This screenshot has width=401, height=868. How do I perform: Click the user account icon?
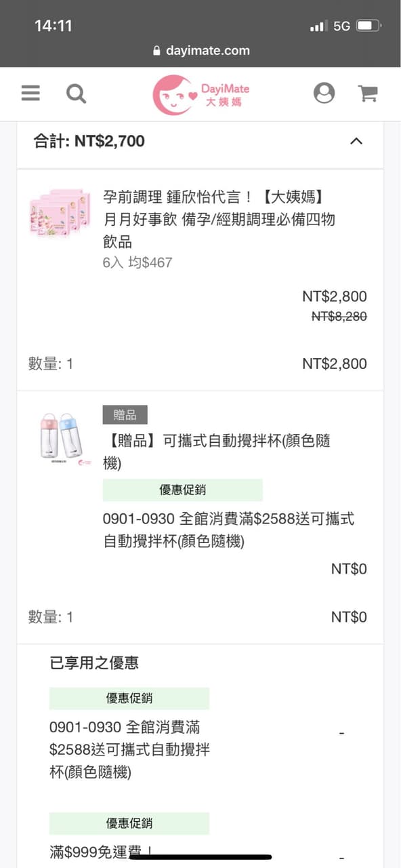point(324,93)
